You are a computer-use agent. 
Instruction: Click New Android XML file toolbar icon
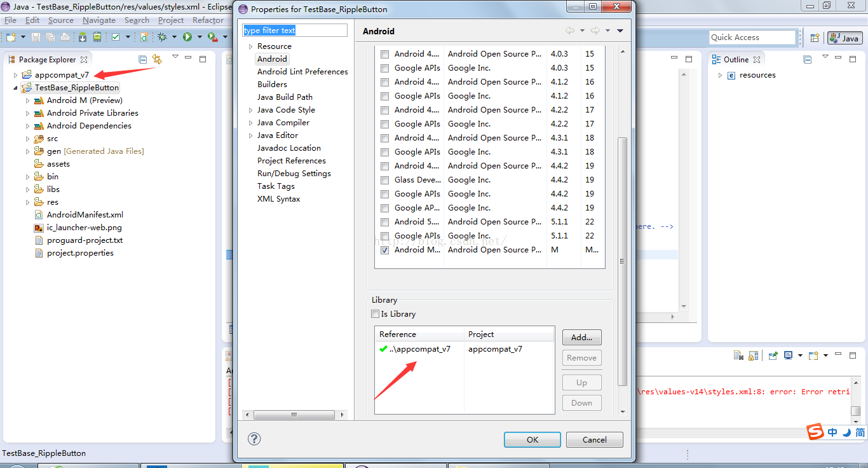click(146, 38)
